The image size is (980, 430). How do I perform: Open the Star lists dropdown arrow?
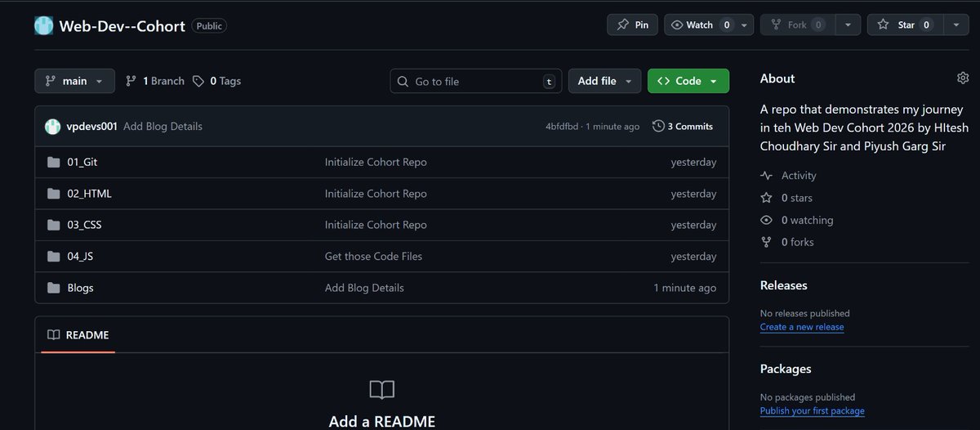(x=956, y=25)
